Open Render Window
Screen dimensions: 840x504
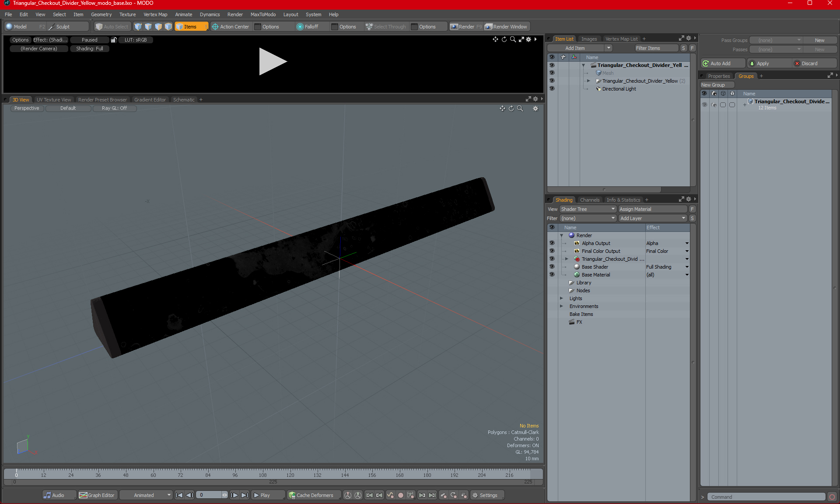pos(507,27)
